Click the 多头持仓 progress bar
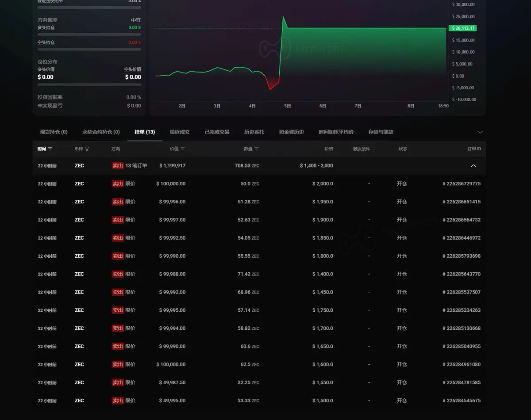 click(x=89, y=34)
